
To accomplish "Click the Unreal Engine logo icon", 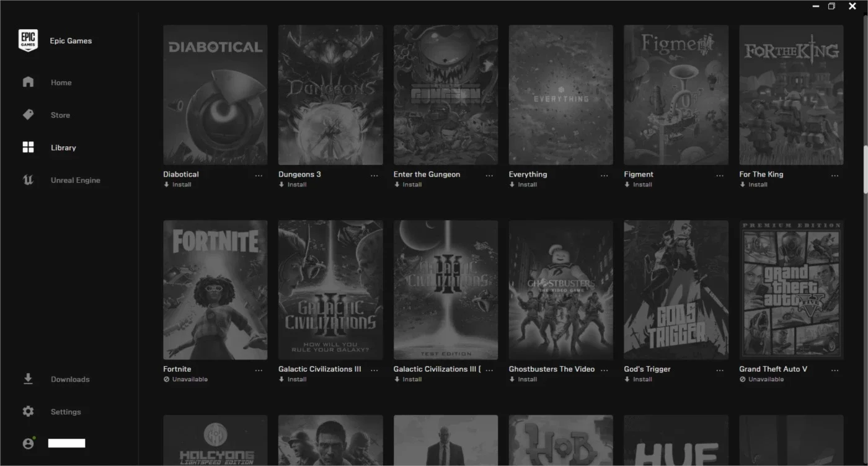I will (x=28, y=180).
